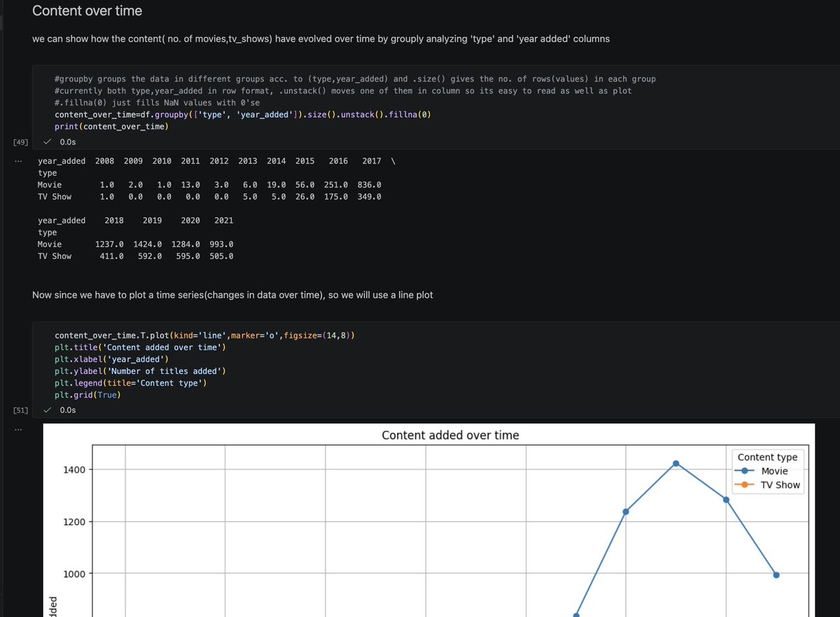Image resolution: width=840 pixels, height=617 pixels.
Task: Click the 0.0s execution time of cell 51
Action: (x=68, y=410)
